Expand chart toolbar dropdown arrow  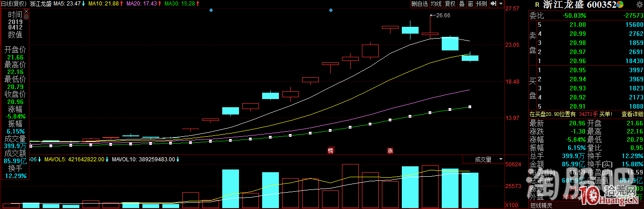[500, 4]
